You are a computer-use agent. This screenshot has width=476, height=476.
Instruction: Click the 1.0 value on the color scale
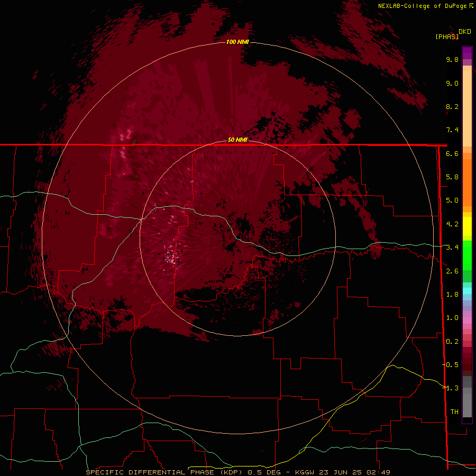[452, 318]
